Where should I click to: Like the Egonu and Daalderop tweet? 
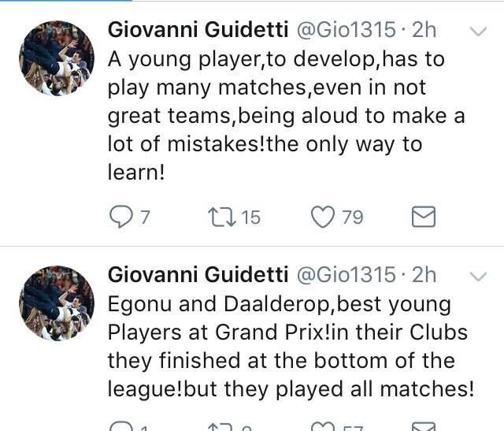click(x=323, y=426)
